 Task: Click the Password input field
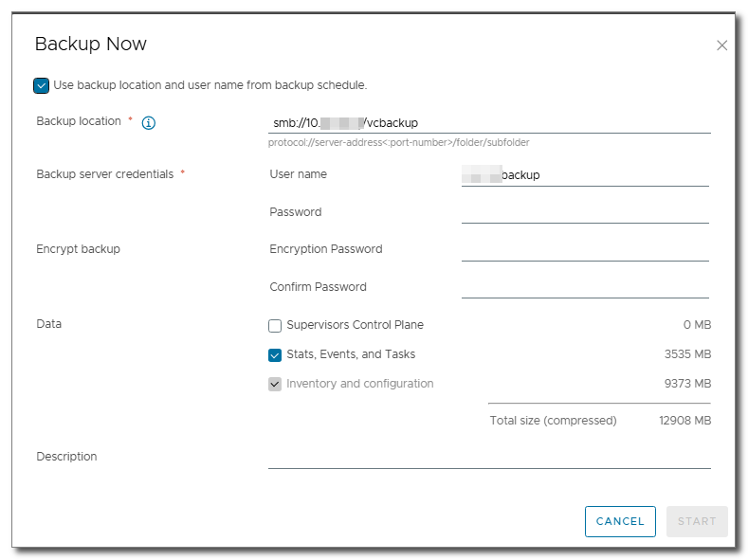(x=584, y=212)
